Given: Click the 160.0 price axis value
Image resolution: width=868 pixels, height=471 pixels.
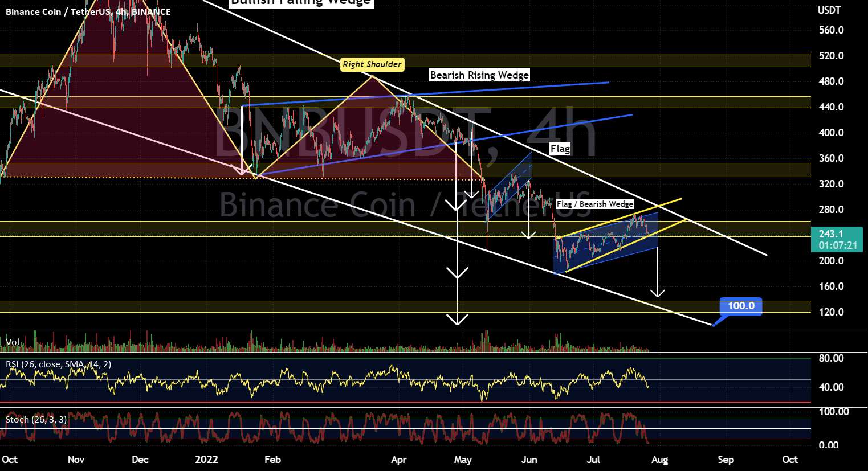Looking at the screenshot, I should [831, 286].
